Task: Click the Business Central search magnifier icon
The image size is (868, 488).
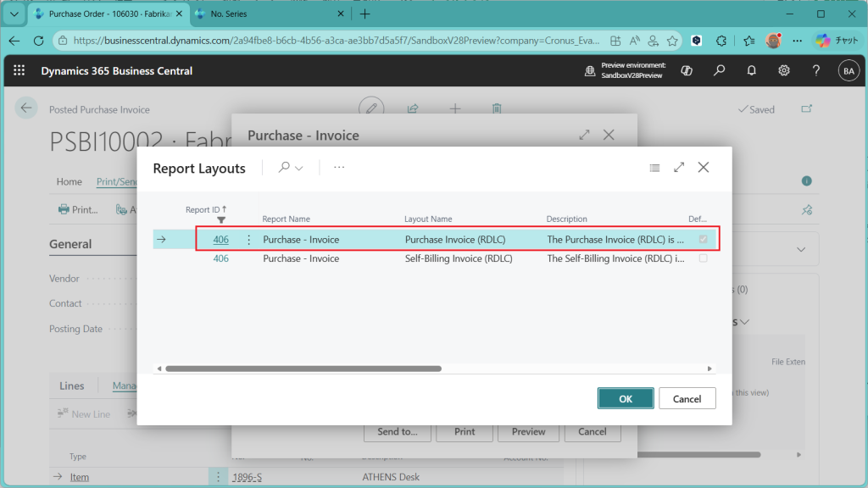Action: [719, 71]
